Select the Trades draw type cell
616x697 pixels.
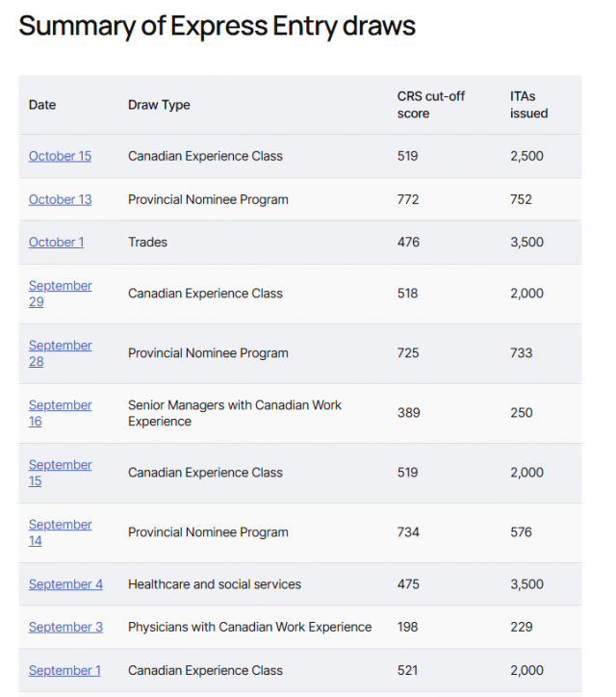pos(147,243)
